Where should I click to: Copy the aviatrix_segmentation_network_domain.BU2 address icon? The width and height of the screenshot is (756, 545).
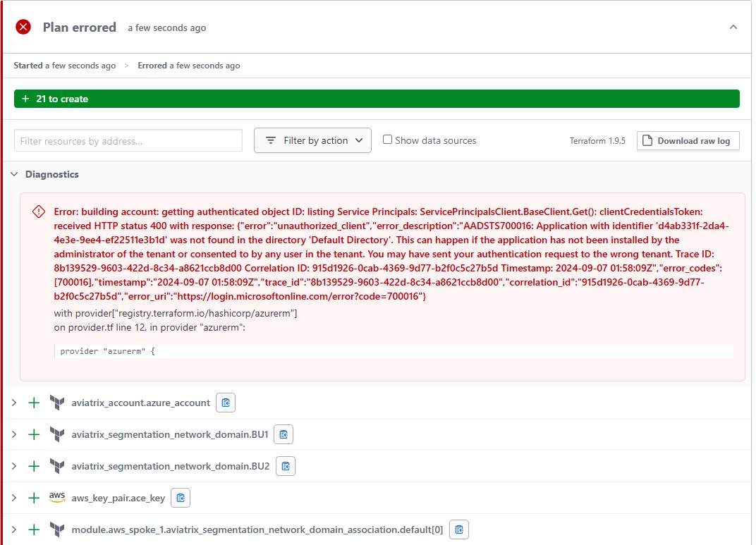[286, 466]
